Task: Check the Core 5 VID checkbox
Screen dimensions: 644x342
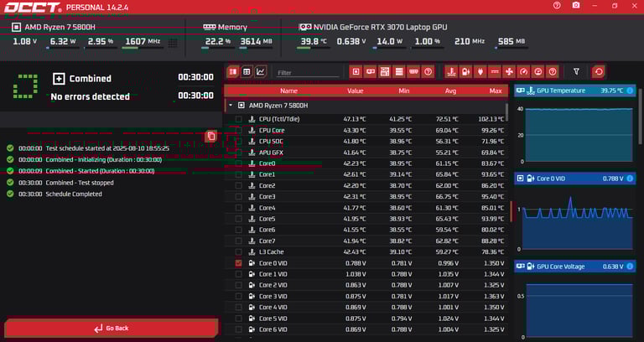Action: (238, 319)
